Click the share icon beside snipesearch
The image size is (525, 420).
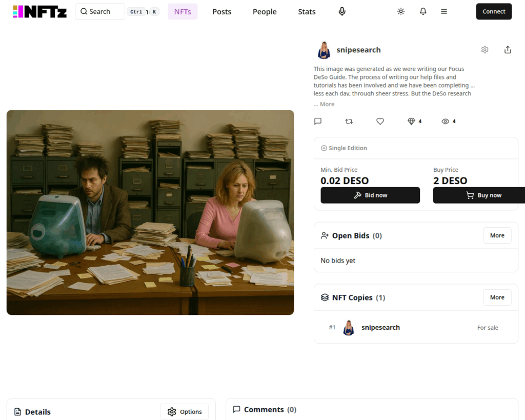coord(508,50)
